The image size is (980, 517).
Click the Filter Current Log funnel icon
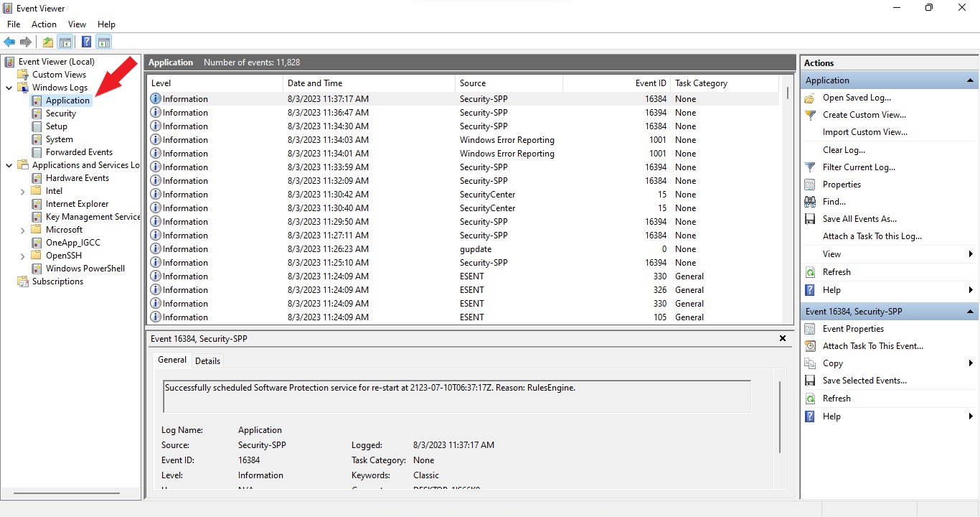[x=810, y=167]
